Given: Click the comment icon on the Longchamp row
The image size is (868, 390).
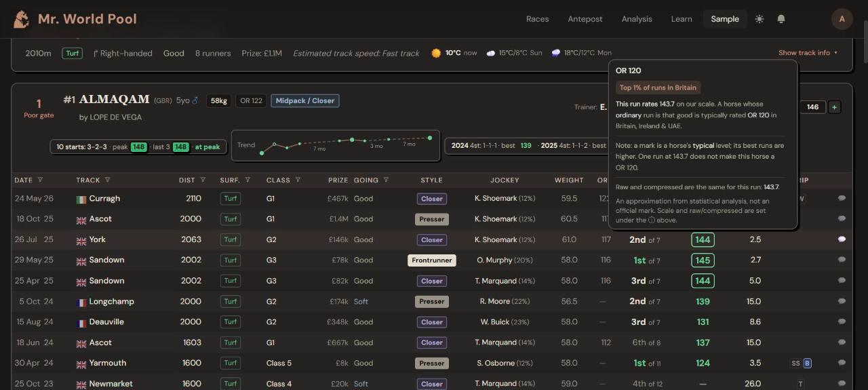Looking at the screenshot, I should point(842,301).
